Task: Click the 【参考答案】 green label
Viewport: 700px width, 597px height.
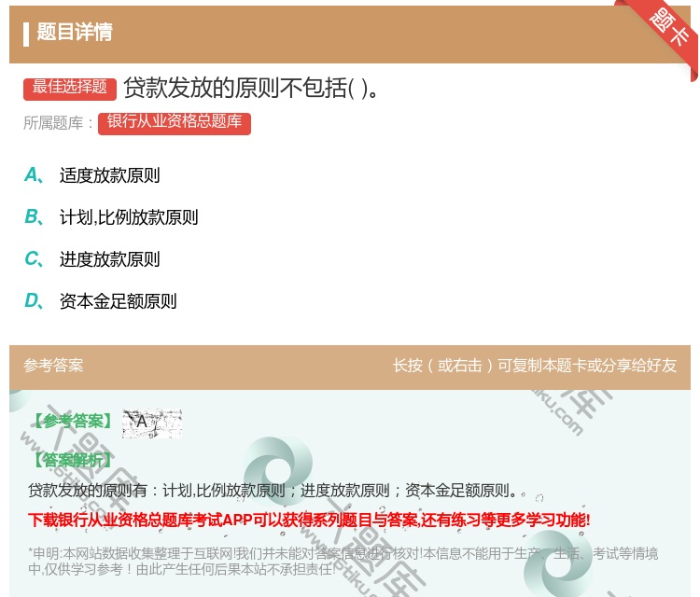Action: [x=73, y=421]
